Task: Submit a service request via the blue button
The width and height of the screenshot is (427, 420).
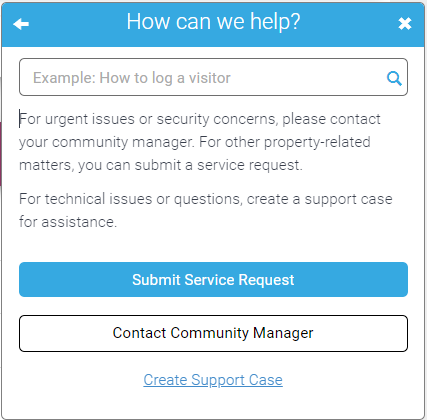Action: (213, 279)
